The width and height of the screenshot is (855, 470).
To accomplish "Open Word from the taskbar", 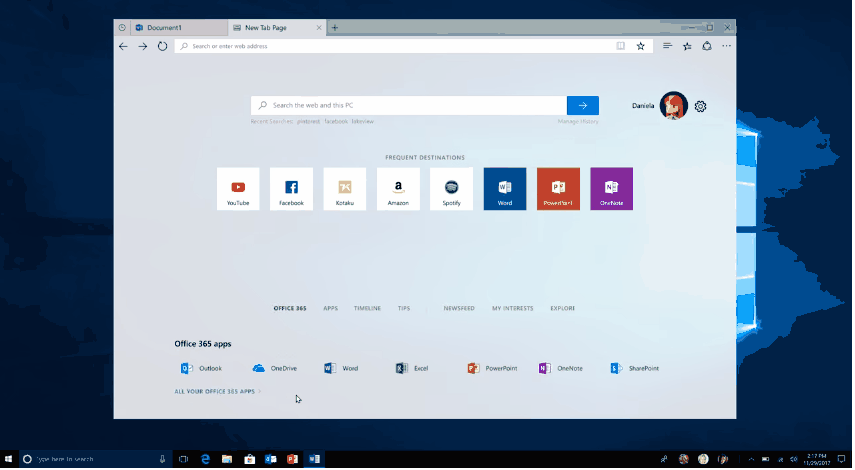I will (x=315, y=459).
